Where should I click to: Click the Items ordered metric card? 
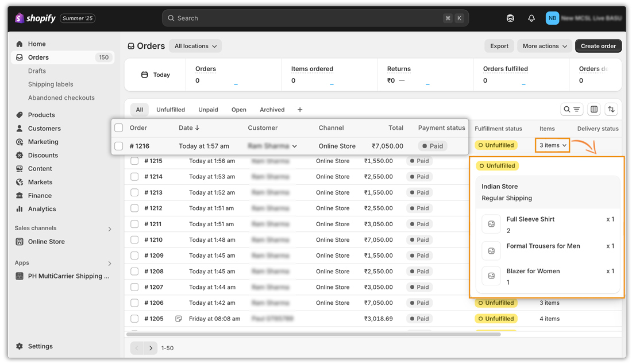click(x=329, y=75)
